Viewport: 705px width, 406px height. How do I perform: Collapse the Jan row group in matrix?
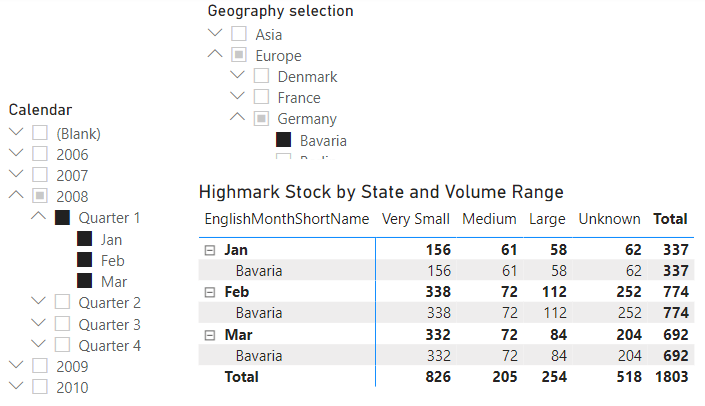pyautogui.click(x=210, y=250)
